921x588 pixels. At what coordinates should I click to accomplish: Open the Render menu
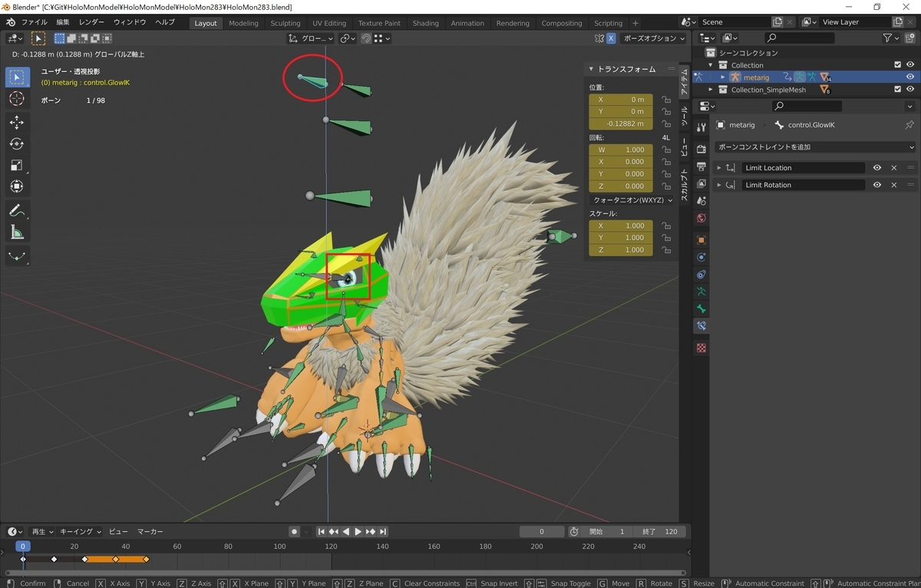tap(91, 23)
